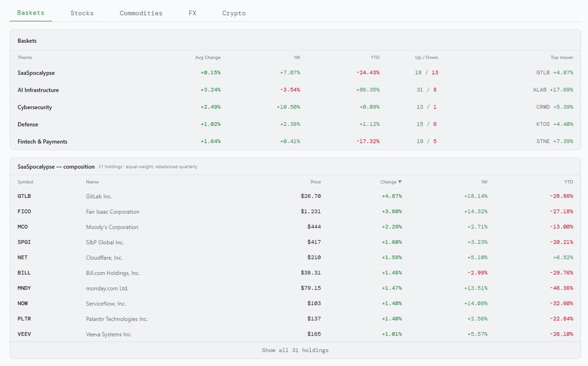Open the AI Infrastructure basket

pyautogui.click(x=295, y=90)
